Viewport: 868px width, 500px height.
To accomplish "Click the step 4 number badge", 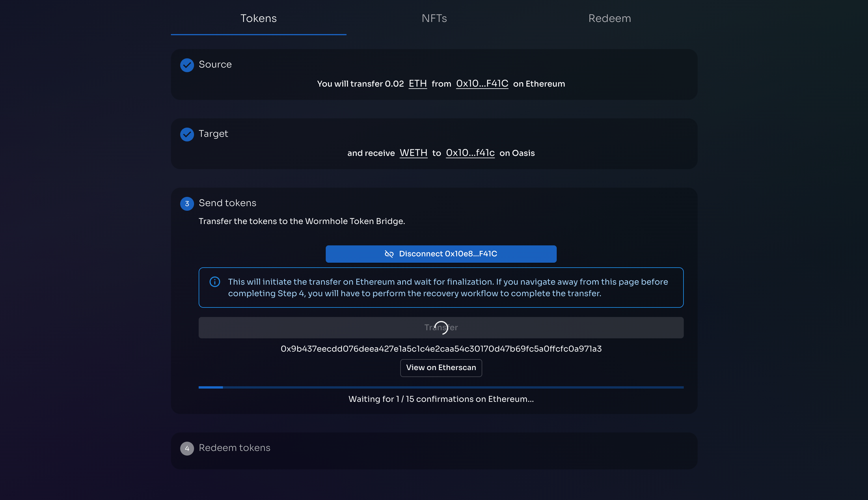I will tap(187, 449).
